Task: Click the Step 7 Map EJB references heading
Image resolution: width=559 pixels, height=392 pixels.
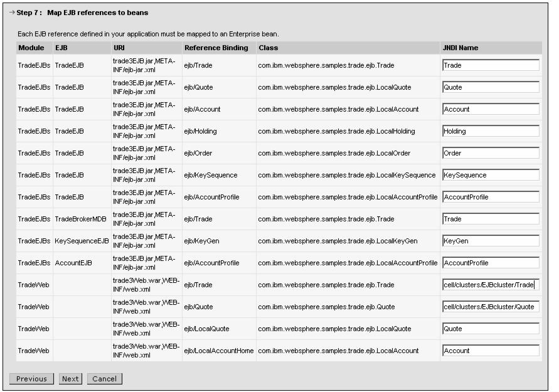Action: 82,13
